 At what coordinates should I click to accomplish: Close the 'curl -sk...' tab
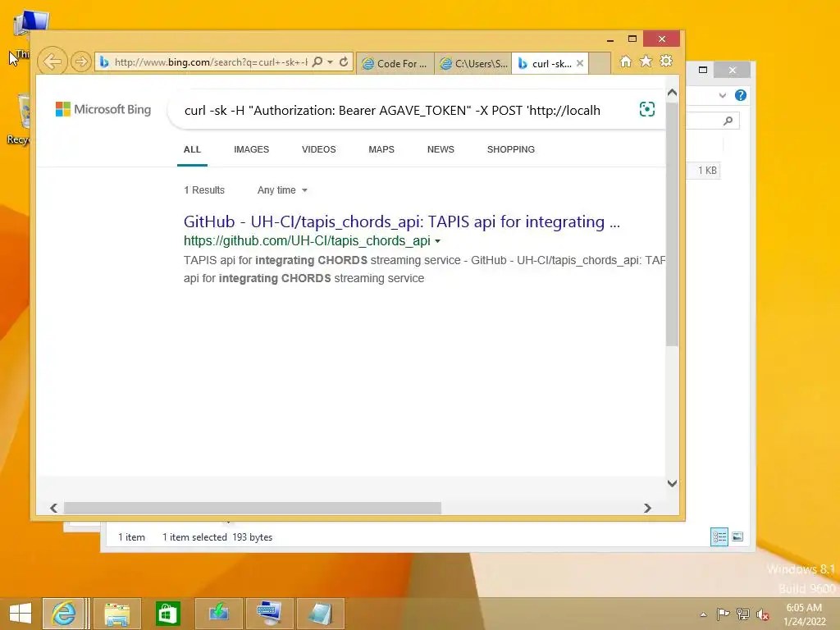[x=580, y=63]
